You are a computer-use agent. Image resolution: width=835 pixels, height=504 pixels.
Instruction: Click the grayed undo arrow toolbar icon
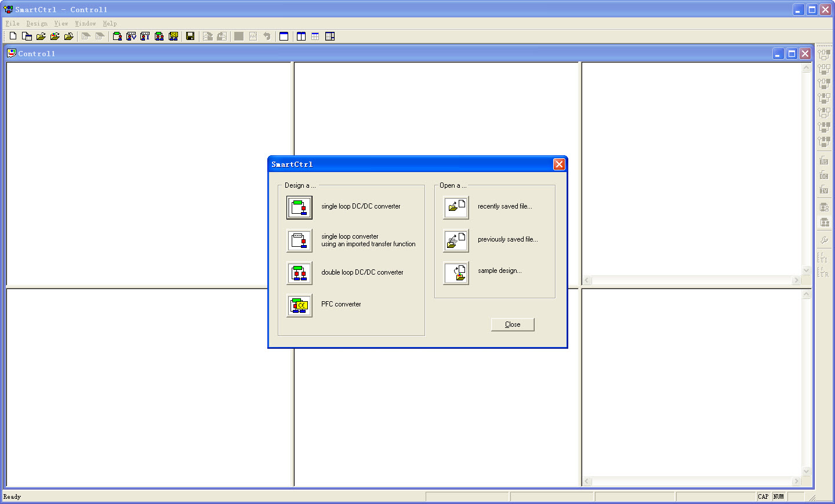(x=267, y=36)
